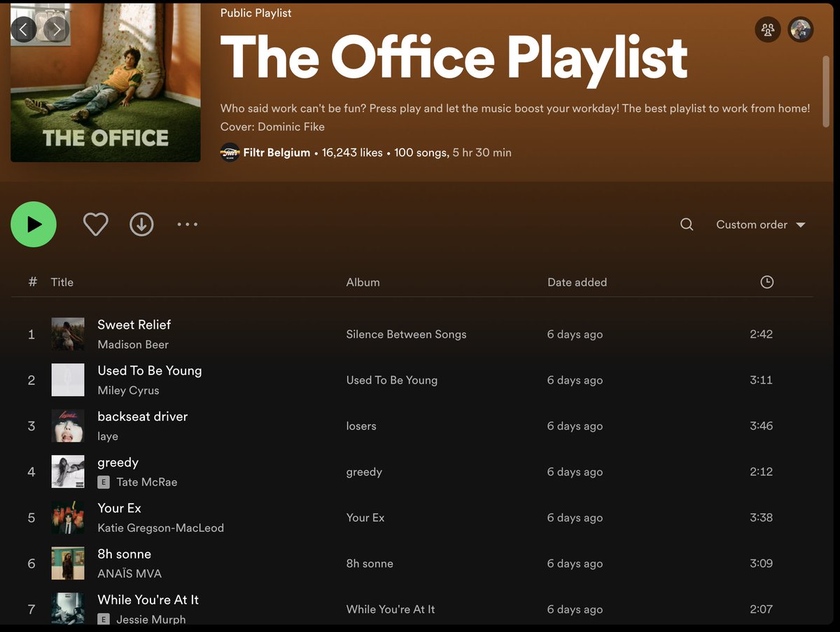Open the losers album link
840x632 pixels.
(361, 426)
